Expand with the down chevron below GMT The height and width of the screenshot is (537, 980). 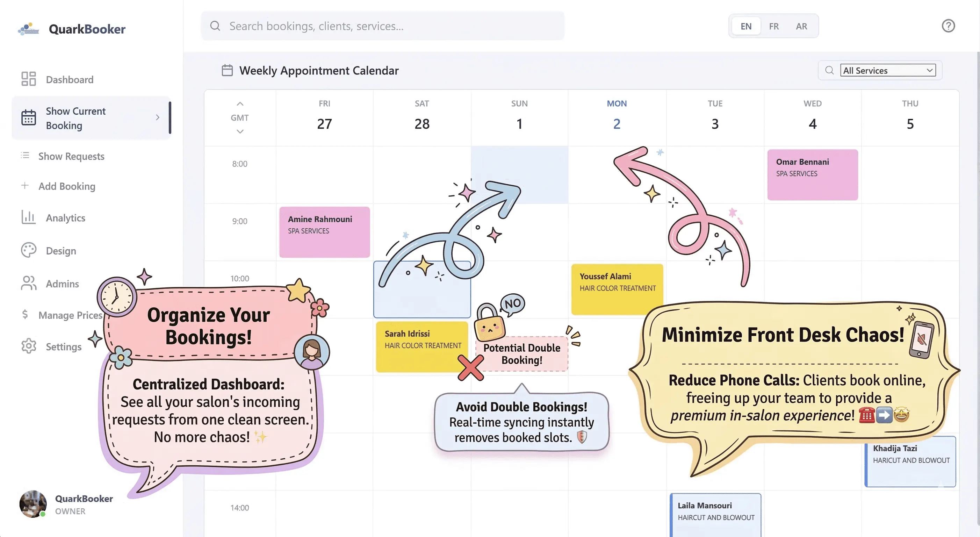click(240, 131)
